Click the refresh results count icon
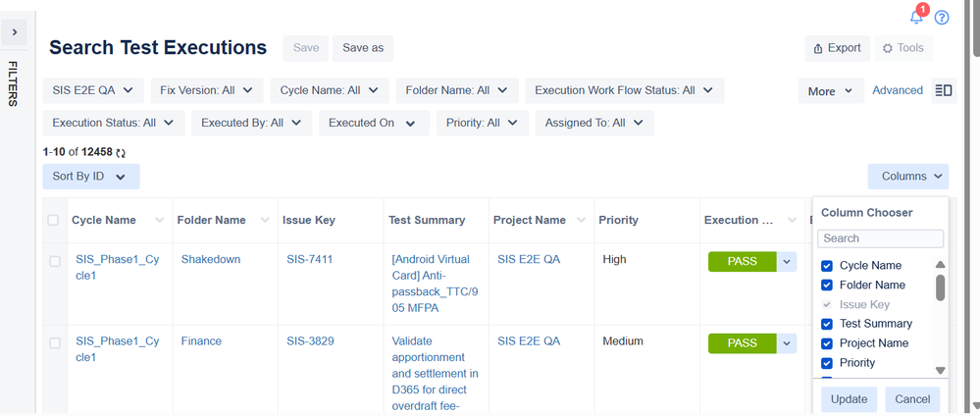This screenshot has height=416, width=980. tap(121, 153)
